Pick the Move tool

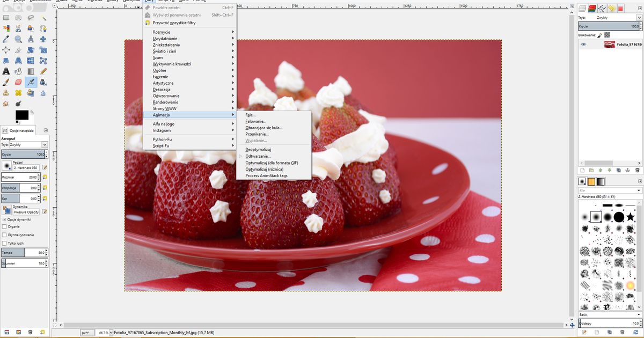tap(43, 39)
